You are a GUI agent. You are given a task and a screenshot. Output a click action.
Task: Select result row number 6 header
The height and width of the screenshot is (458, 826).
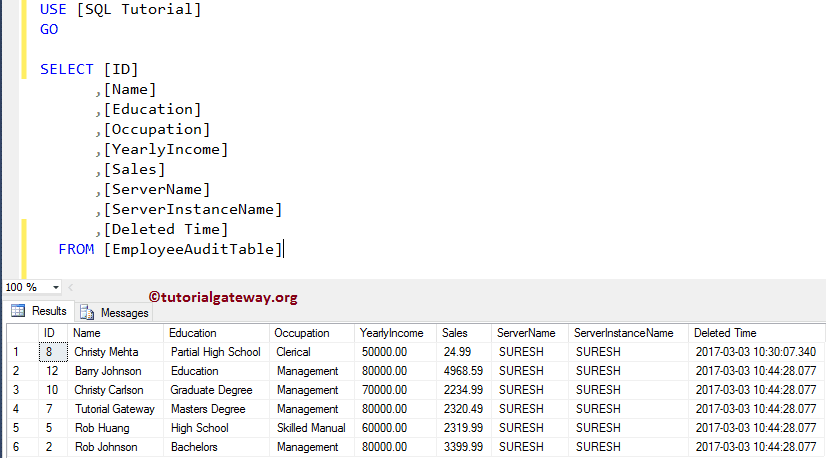[x=22, y=447]
